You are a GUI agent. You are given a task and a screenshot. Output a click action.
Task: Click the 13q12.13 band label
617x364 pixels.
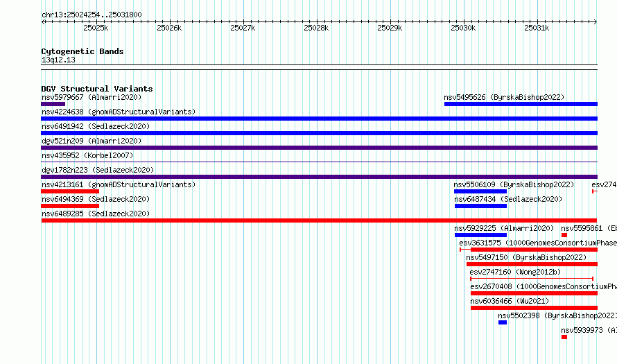pos(58,60)
